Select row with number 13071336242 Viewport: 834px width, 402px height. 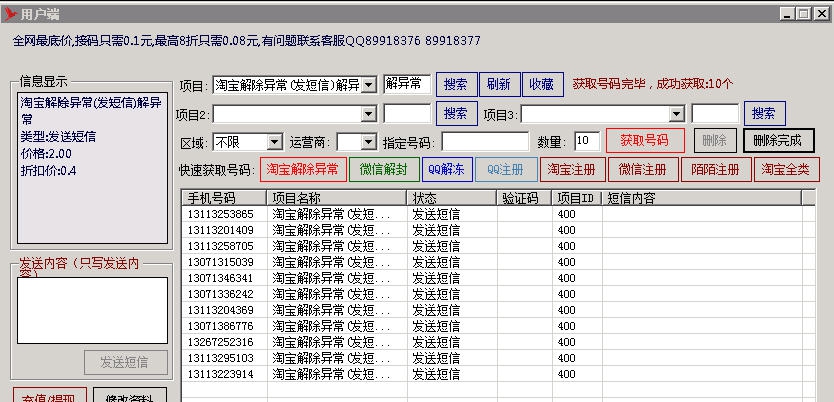coord(498,294)
